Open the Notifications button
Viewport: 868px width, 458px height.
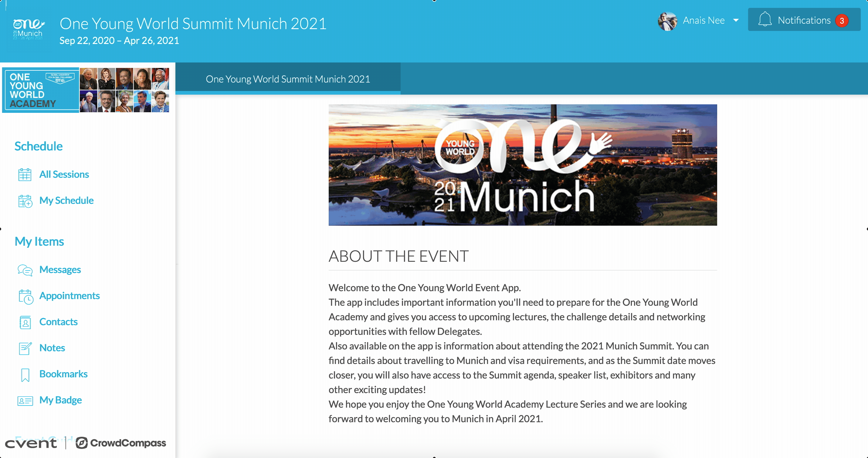[x=804, y=19]
